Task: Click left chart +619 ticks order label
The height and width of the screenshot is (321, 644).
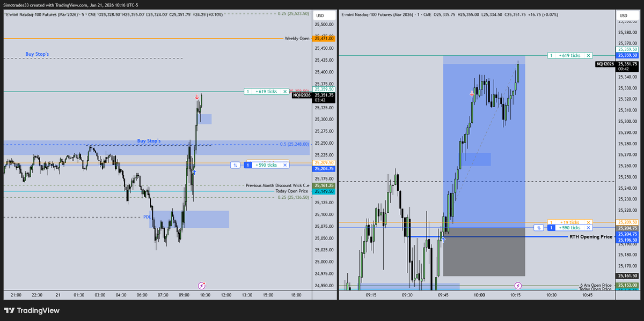Action: click(x=266, y=92)
